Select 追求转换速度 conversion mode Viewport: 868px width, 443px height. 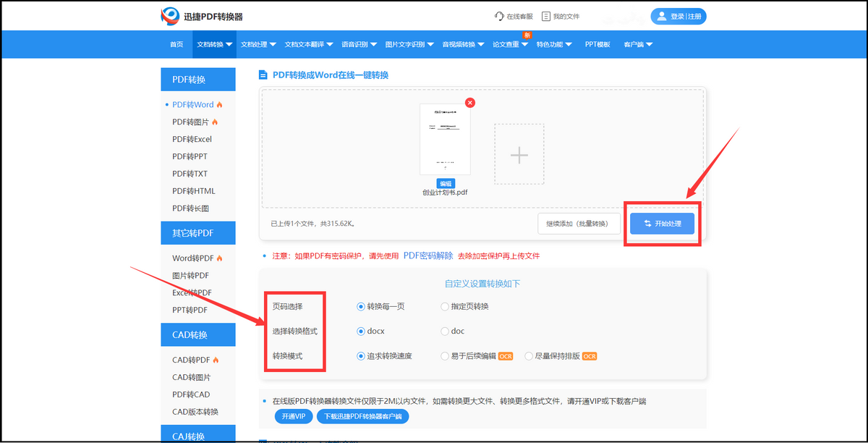[x=361, y=356]
